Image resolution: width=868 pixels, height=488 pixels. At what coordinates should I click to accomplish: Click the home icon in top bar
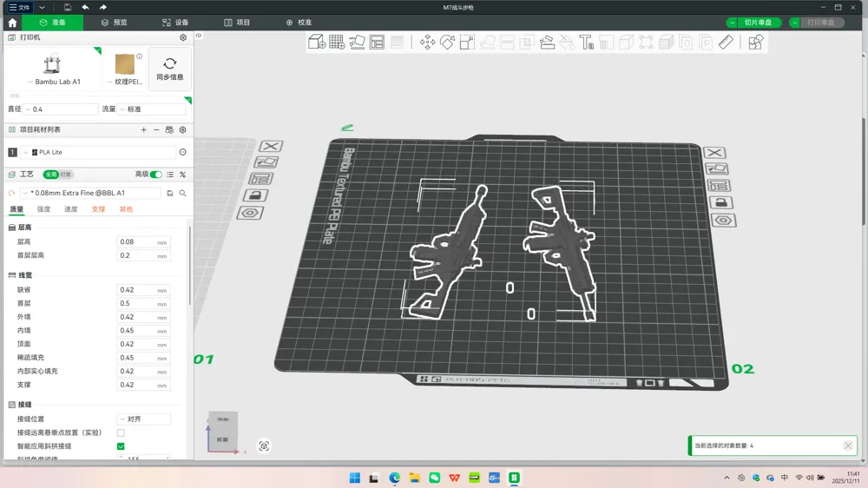coord(12,23)
